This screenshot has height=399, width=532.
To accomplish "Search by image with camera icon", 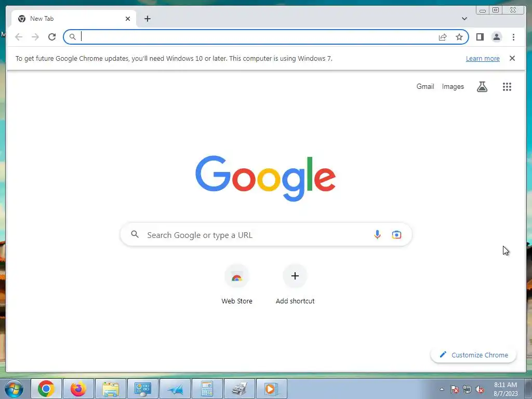I will (x=396, y=234).
